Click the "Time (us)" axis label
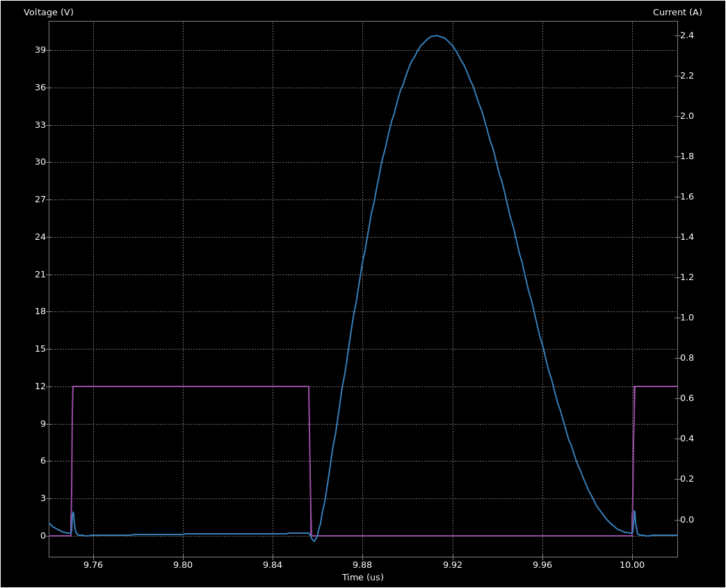The height and width of the screenshot is (588, 726). coord(362,577)
